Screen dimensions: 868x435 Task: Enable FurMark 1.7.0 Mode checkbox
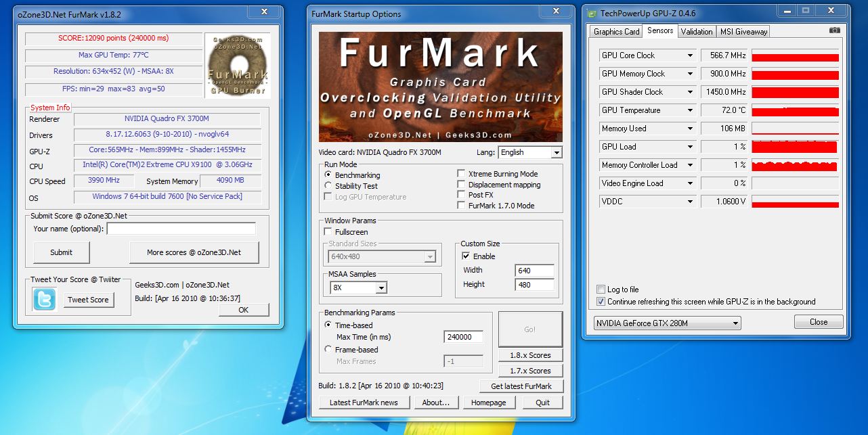click(x=462, y=206)
